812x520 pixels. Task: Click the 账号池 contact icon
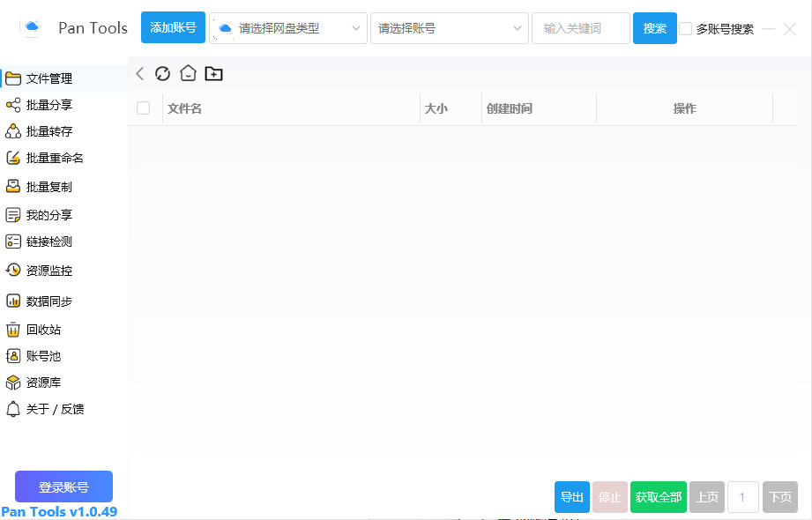[13, 356]
